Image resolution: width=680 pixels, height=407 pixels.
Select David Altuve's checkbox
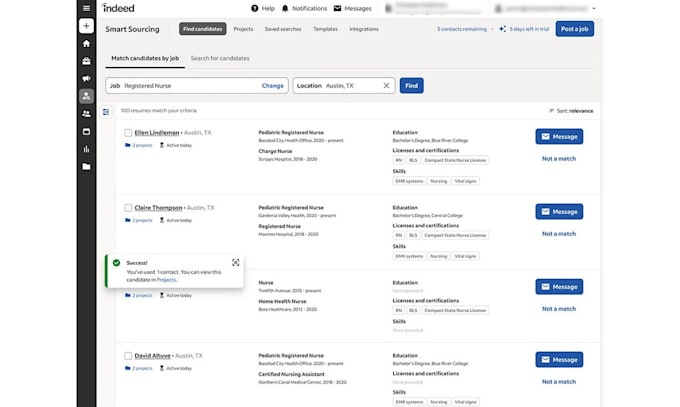(x=128, y=356)
